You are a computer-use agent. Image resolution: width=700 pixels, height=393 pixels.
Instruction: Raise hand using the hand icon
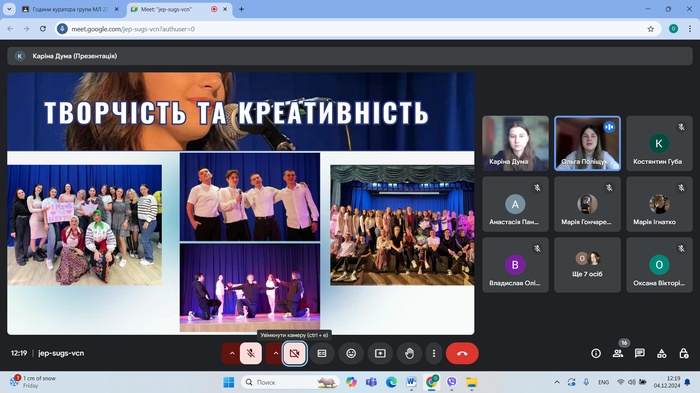[x=409, y=353]
